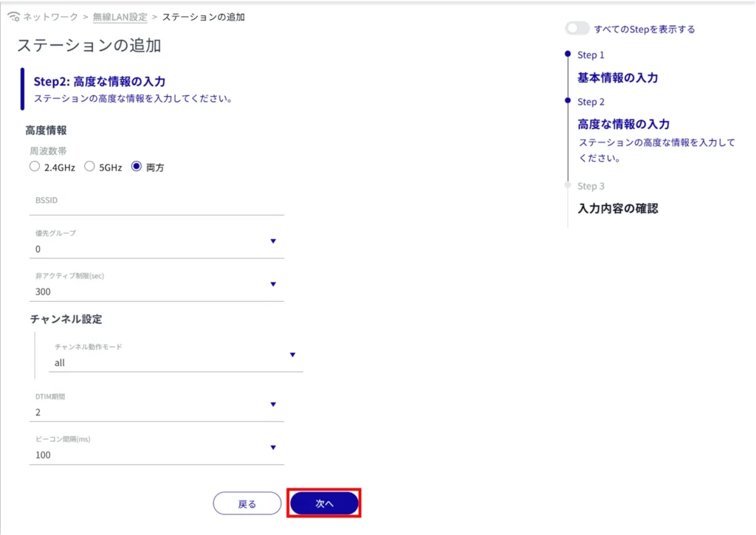Click the Wi-Fi network icon in breadcrumb

(x=13, y=17)
